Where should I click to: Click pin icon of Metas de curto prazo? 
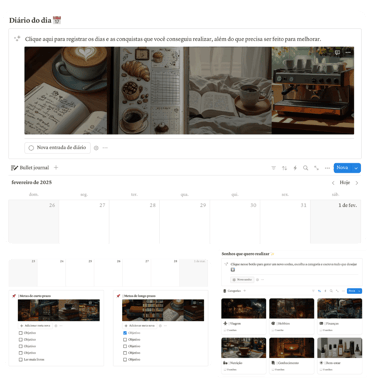pyautogui.click(x=14, y=296)
